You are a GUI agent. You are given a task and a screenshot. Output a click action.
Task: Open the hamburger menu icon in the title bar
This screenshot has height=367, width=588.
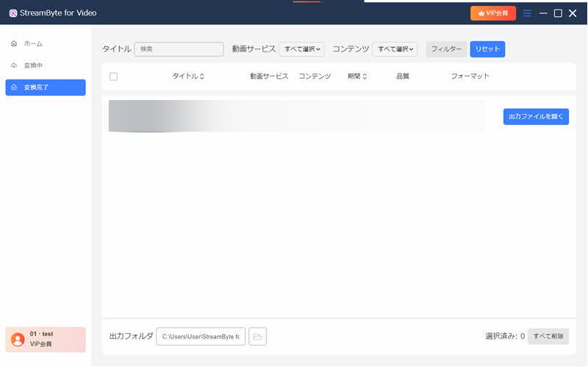pos(527,13)
